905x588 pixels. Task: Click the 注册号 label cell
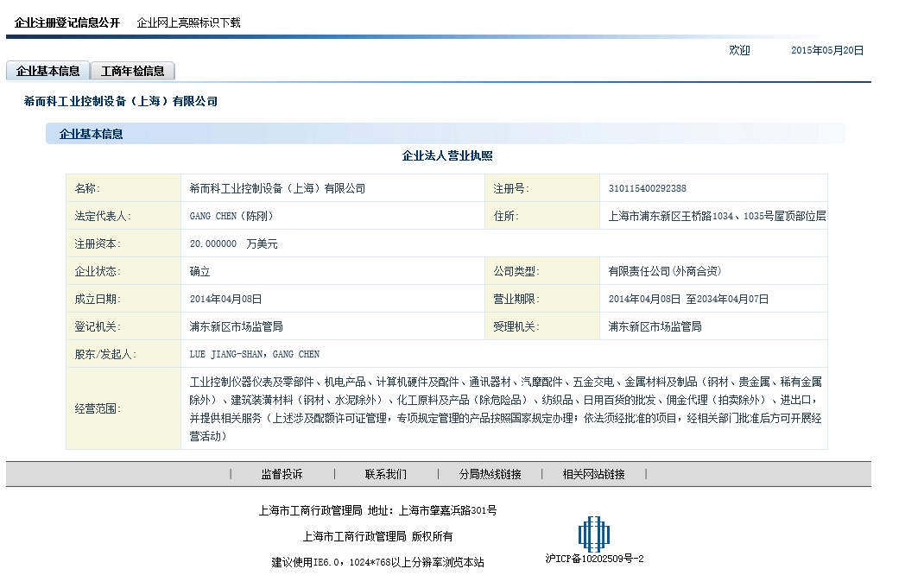pyautogui.click(x=542, y=188)
